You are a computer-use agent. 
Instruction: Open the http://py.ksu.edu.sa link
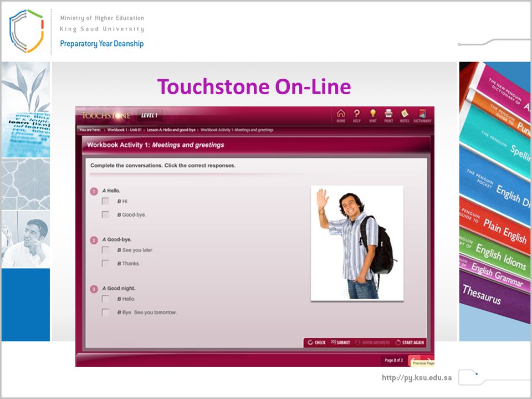(417, 377)
